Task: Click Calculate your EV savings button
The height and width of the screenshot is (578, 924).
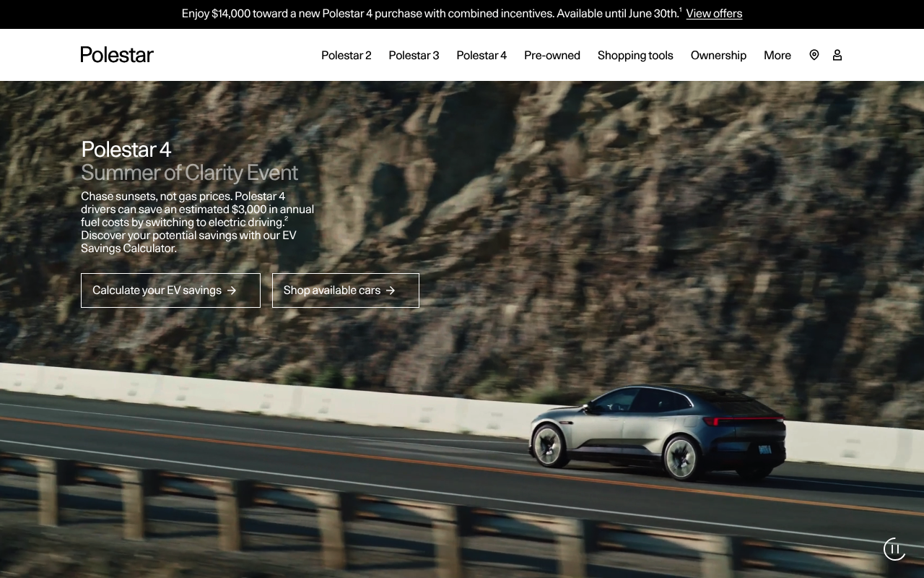Action: 170,290
